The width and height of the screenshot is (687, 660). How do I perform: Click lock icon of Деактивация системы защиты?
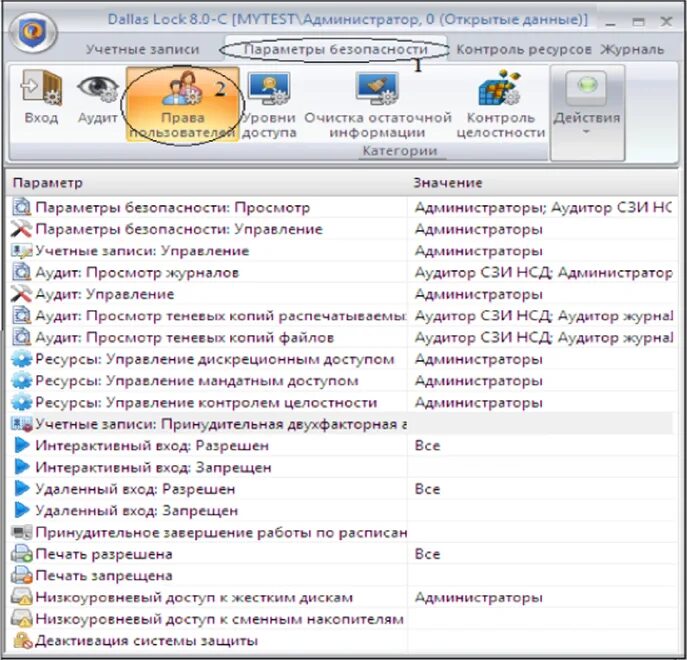[x=23, y=641]
